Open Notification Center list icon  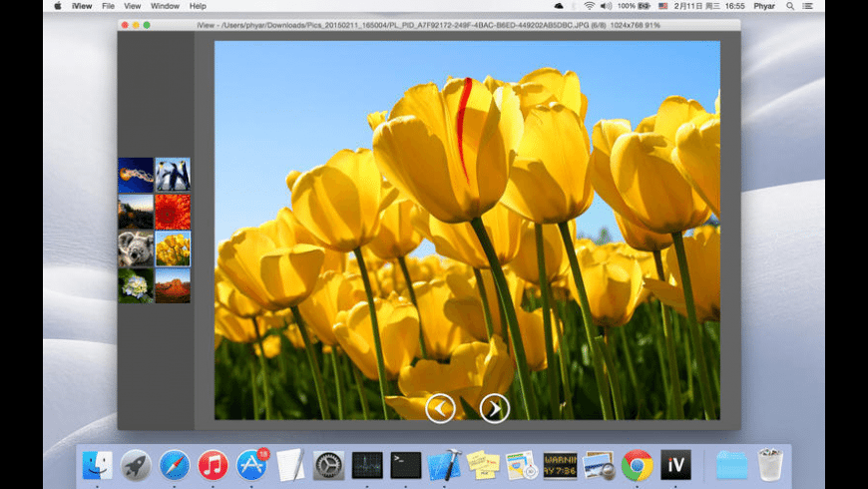[808, 6]
